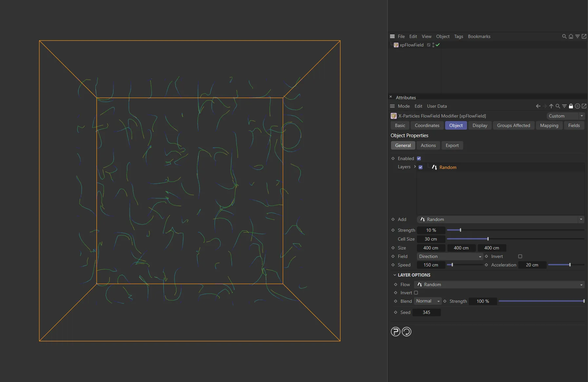The height and width of the screenshot is (382, 588).
Task: Open the Add flow type dropdown
Action: [x=581, y=219]
